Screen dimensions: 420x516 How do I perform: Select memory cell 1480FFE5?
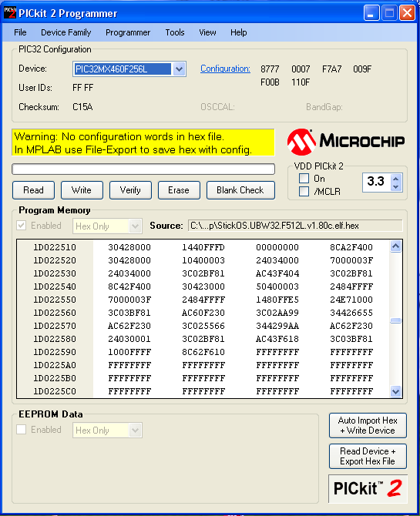(x=277, y=300)
